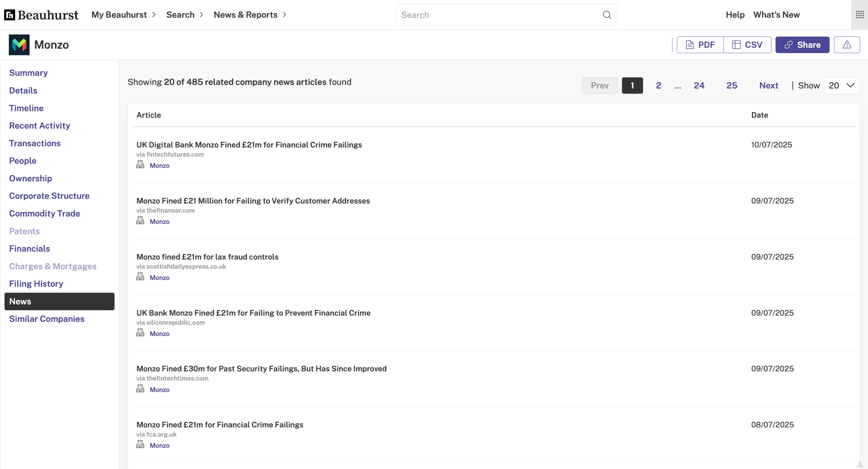Image resolution: width=868 pixels, height=469 pixels.
Task: Click company icon under fintechfutures article
Action: point(140,165)
